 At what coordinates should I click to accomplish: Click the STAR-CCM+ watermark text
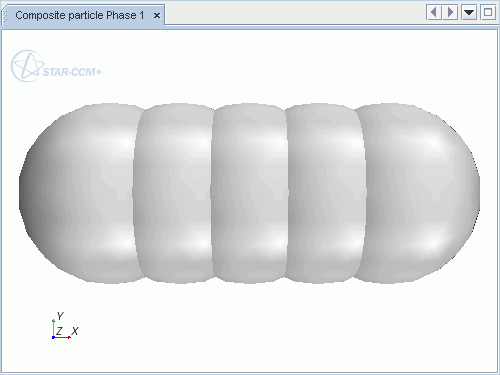click(x=72, y=72)
